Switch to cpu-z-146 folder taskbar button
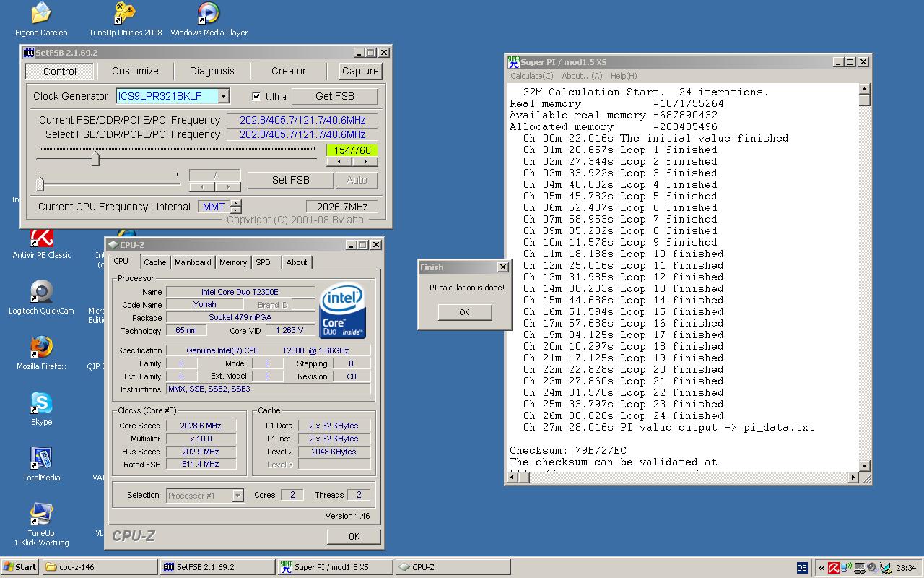 (100, 567)
